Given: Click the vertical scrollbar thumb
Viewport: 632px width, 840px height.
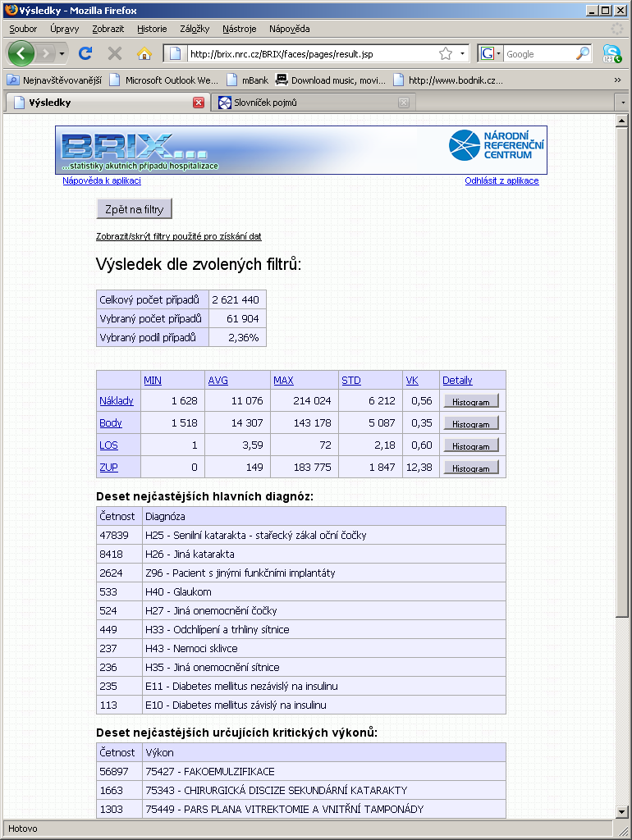Looking at the screenshot, I should 621,372.
